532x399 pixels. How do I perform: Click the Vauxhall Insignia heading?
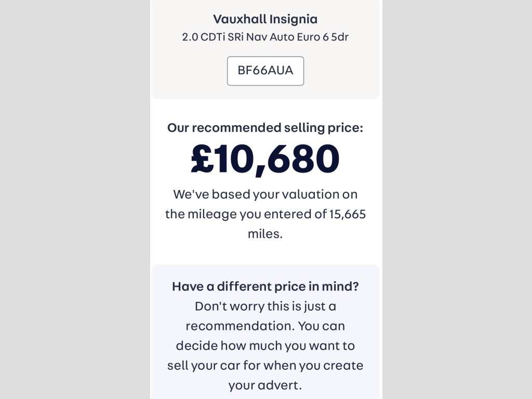point(265,19)
